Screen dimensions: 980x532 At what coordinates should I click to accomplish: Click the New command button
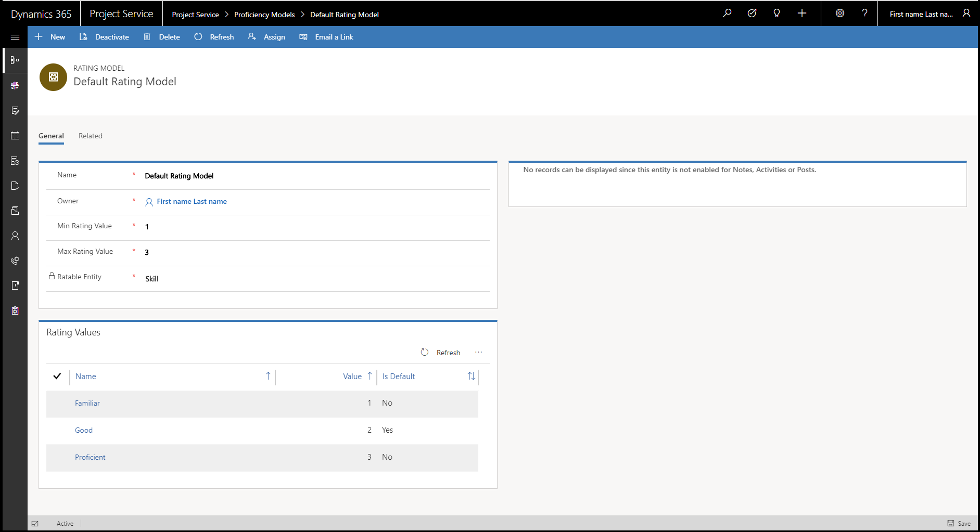50,37
